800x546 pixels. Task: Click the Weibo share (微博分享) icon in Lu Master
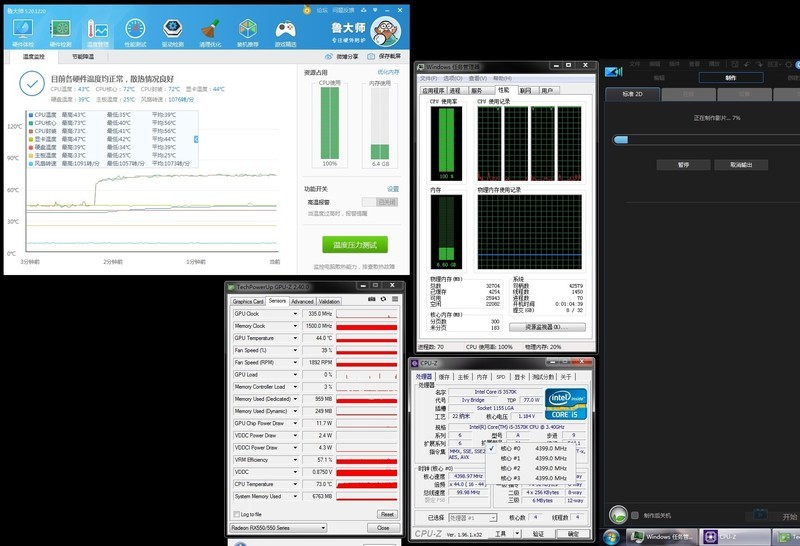(329, 57)
